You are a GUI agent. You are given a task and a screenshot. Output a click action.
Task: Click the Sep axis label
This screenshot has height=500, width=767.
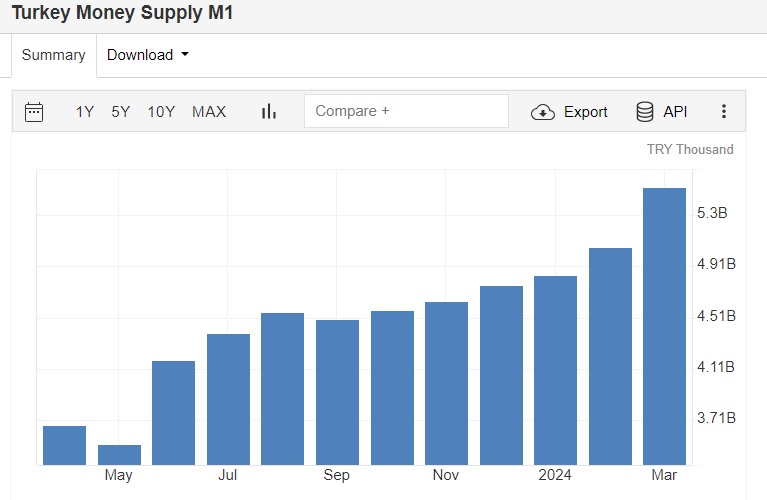pos(337,475)
